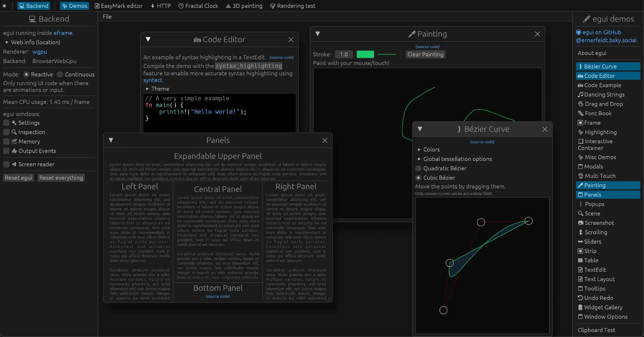Image resolution: width=644 pixels, height=337 pixels.
Task: Open the File menu
Action: point(107,17)
